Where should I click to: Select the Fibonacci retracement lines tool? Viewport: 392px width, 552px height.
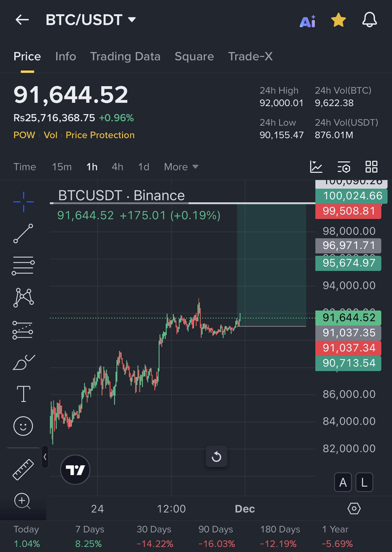pyautogui.click(x=23, y=266)
